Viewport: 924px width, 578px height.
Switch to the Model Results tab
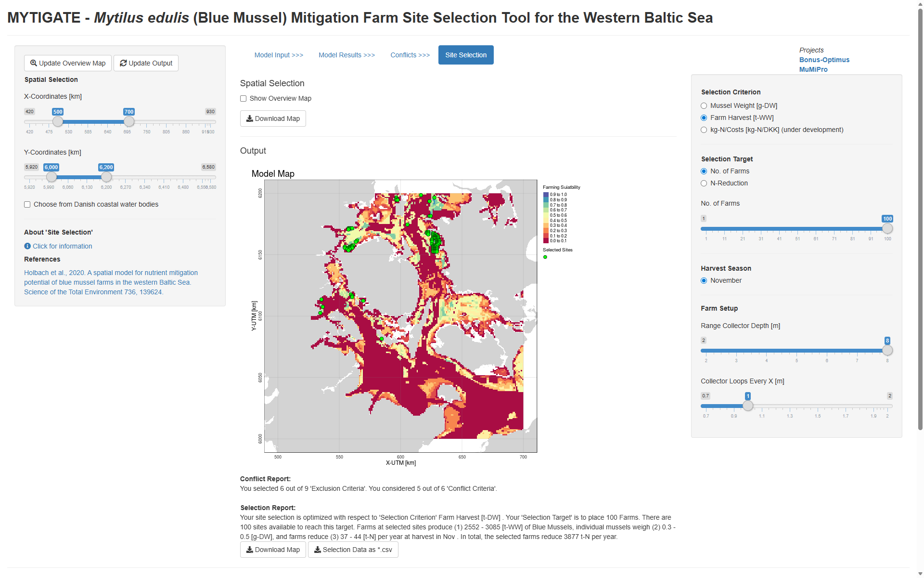pyautogui.click(x=346, y=55)
